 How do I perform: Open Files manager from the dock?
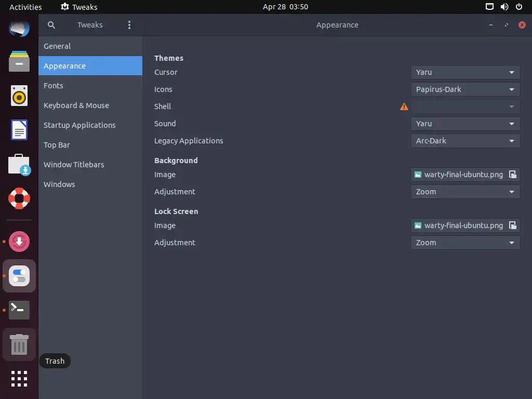[19, 61]
